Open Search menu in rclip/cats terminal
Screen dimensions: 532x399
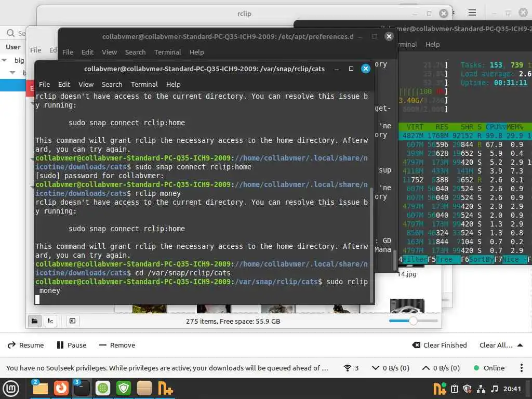(x=112, y=84)
